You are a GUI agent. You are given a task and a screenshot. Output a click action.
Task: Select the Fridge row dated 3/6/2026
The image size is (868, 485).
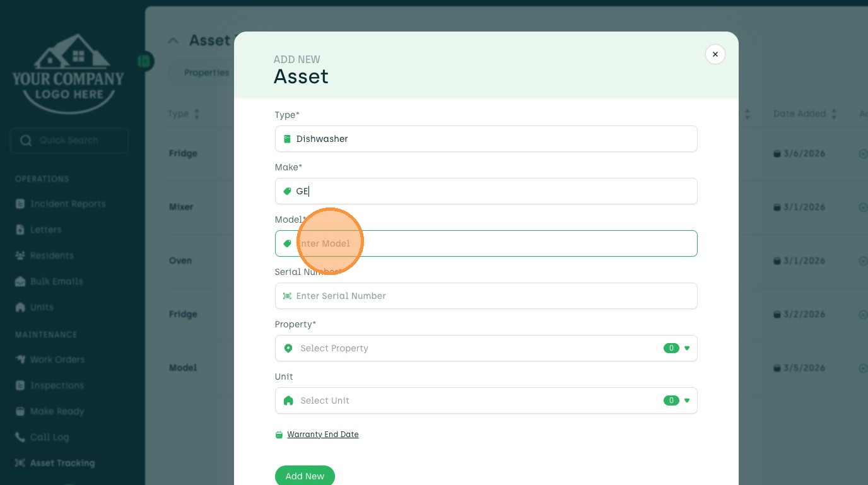507,154
